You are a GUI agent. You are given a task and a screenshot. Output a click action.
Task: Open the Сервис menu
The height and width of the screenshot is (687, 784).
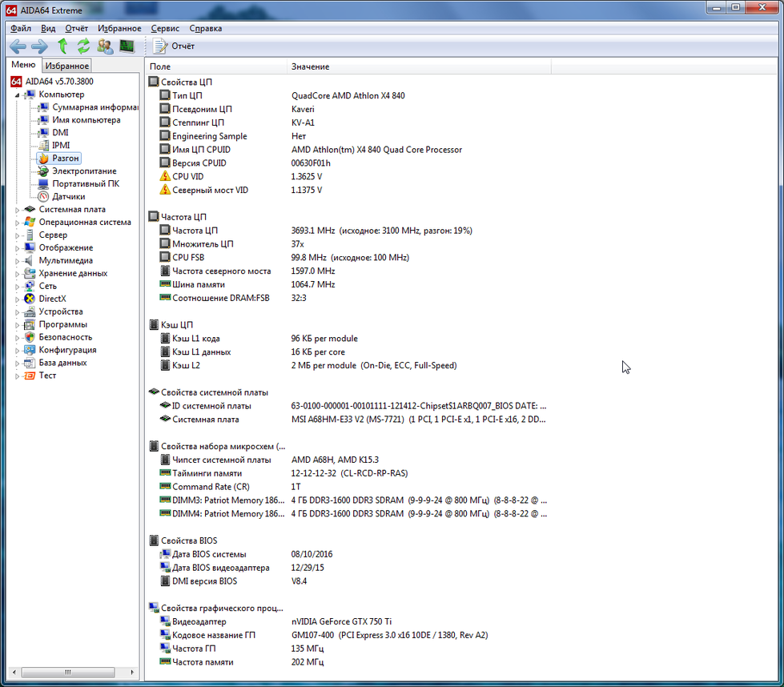click(x=165, y=29)
